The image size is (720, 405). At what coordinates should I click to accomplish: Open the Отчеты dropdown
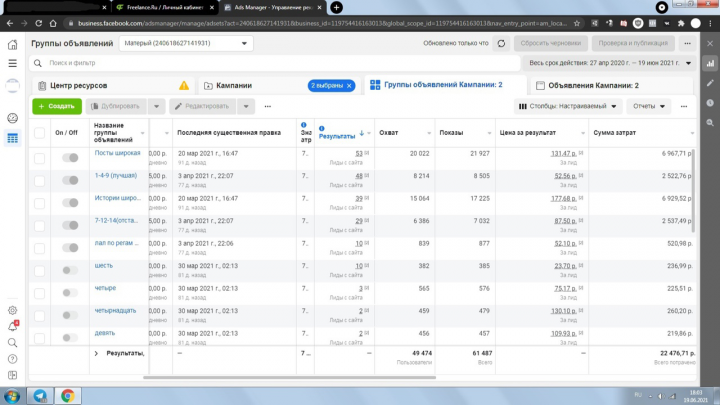[x=648, y=107]
